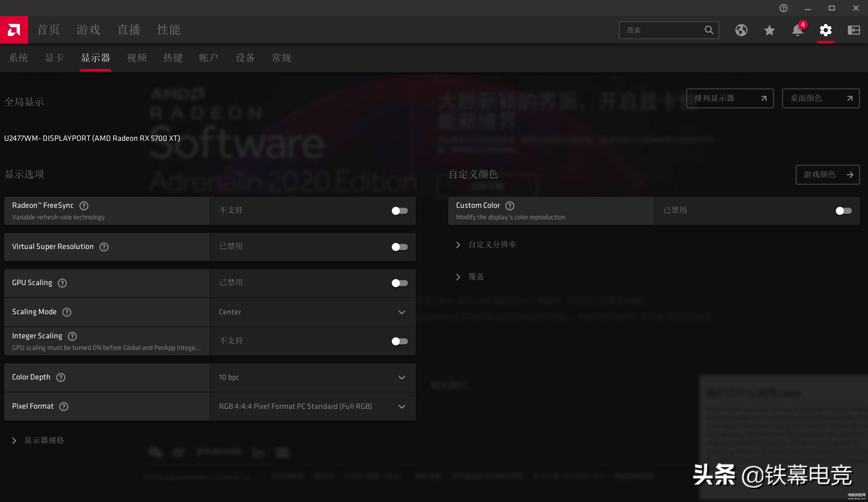Switch to 视频 settings tab

137,57
